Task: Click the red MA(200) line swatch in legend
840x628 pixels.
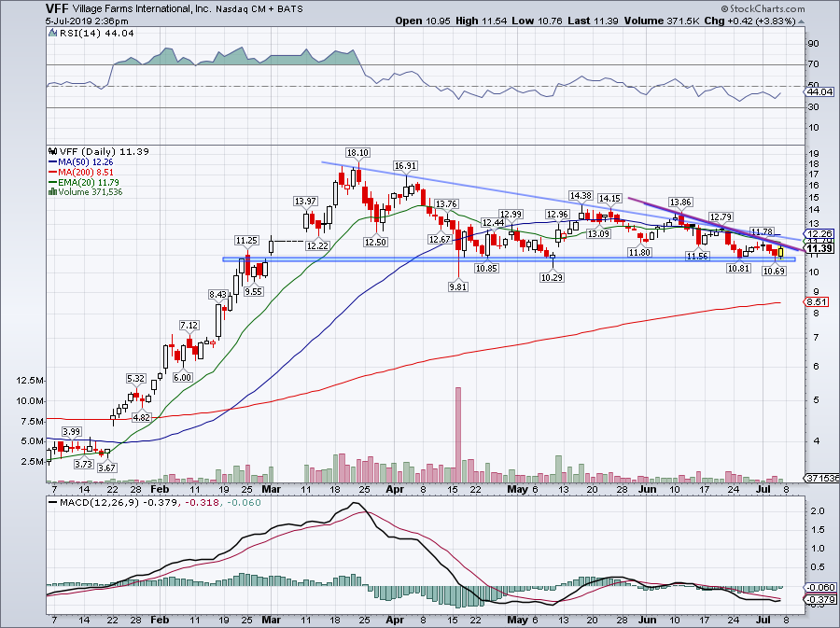Action: (52, 173)
